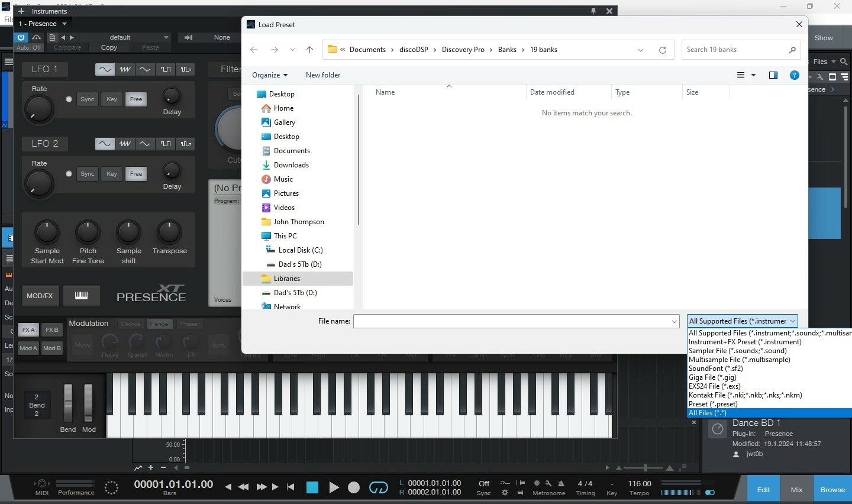Load the next preset arrow

click(x=72, y=37)
